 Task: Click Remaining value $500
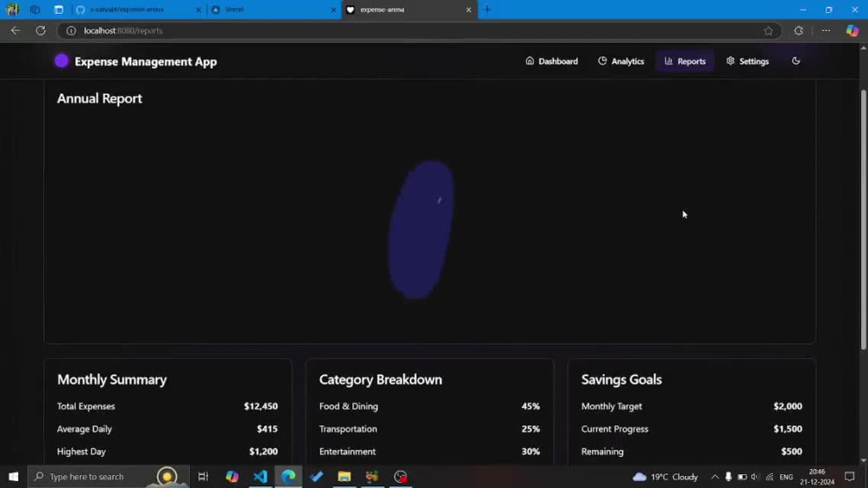tap(792, 452)
